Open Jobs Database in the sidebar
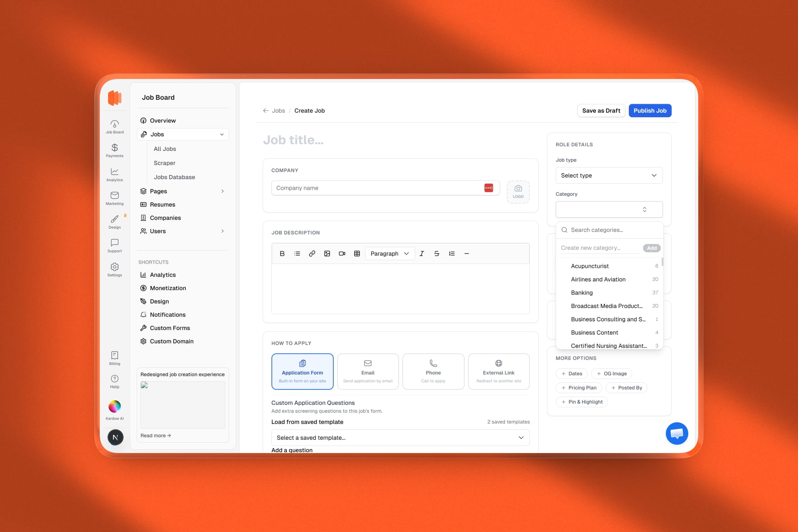Screen dimensions: 798x532 (175, 177)
